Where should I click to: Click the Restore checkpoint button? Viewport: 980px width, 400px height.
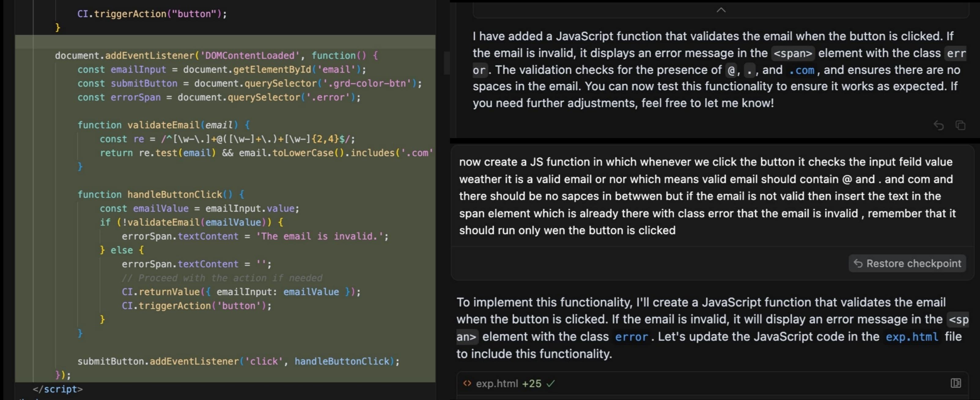pos(907,263)
